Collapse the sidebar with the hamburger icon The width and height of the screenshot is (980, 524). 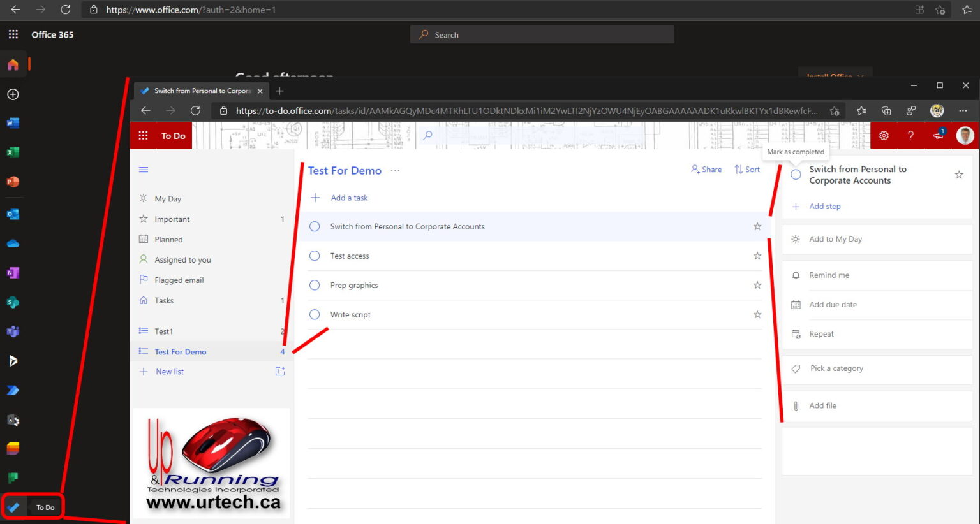pyautogui.click(x=144, y=170)
